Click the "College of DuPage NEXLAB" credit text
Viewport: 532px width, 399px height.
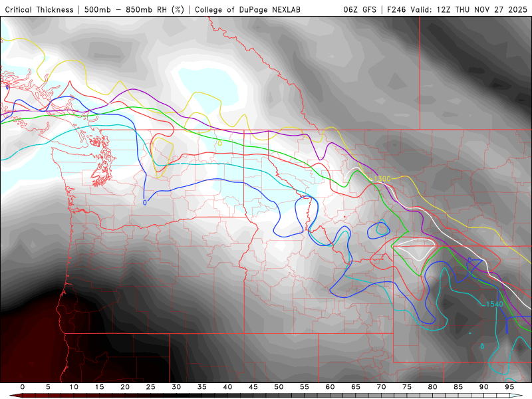pyautogui.click(x=247, y=9)
